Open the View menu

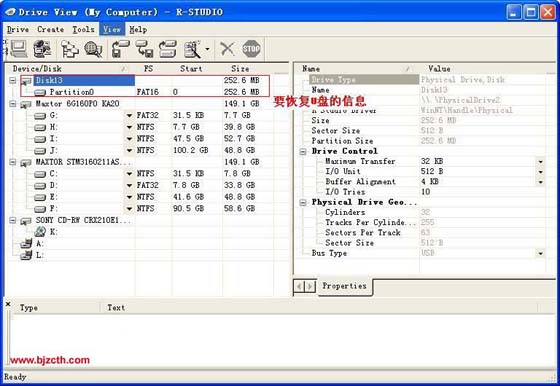pos(112,30)
